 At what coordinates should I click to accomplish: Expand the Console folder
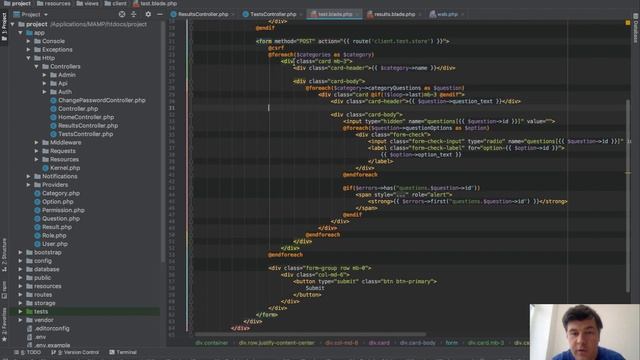coord(29,41)
